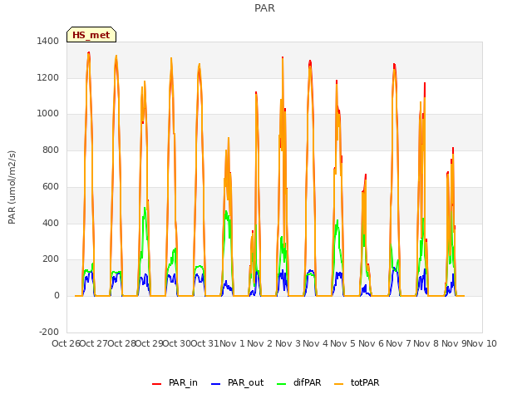Click the Nov 3 x-axis date label
Viewport: 532px width, 399px height.
pos(288,343)
